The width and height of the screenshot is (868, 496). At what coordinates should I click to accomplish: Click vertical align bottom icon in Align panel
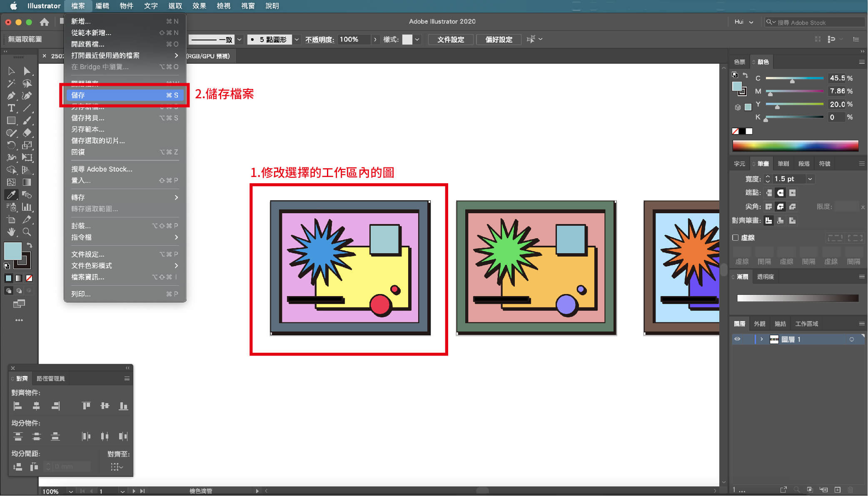pyautogui.click(x=123, y=406)
